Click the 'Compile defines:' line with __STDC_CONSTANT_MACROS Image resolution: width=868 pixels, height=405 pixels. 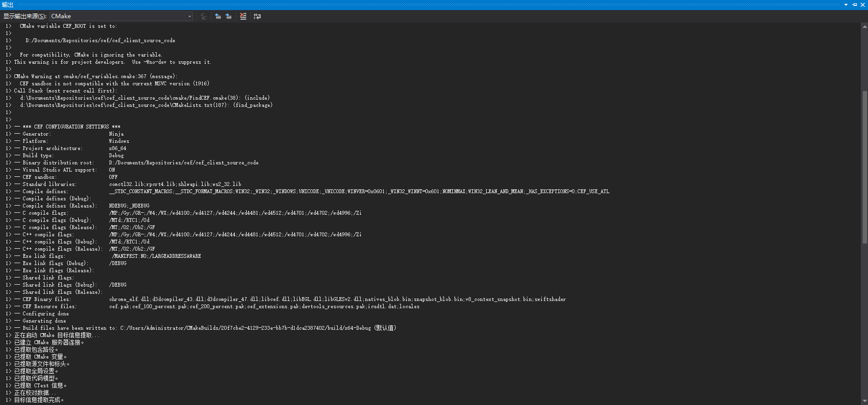[x=312, y=192]
